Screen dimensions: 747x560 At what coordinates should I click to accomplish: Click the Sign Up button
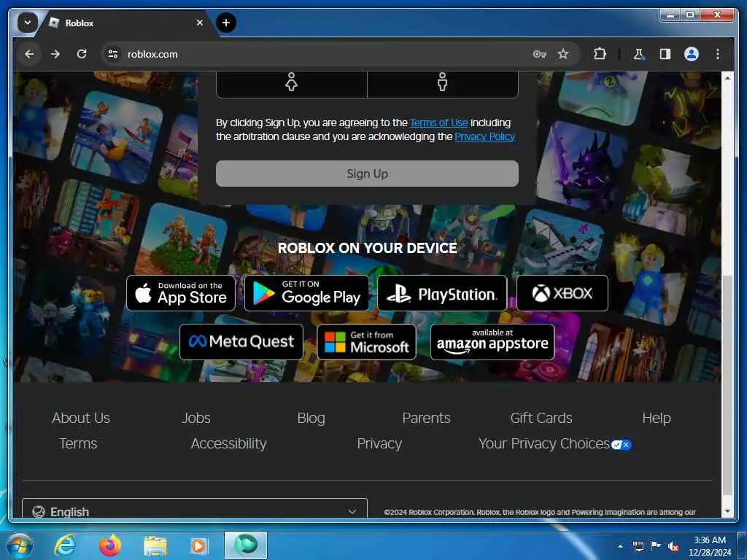click(367, 174)
